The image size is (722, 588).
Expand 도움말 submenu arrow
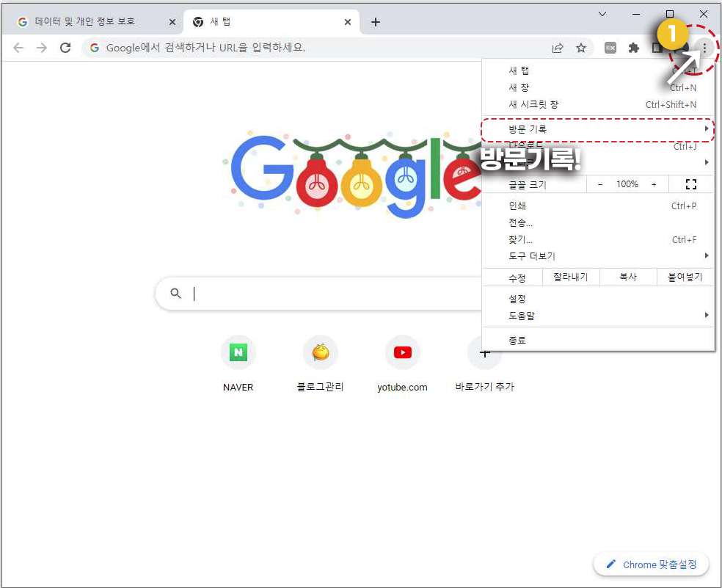coord(707,315)
